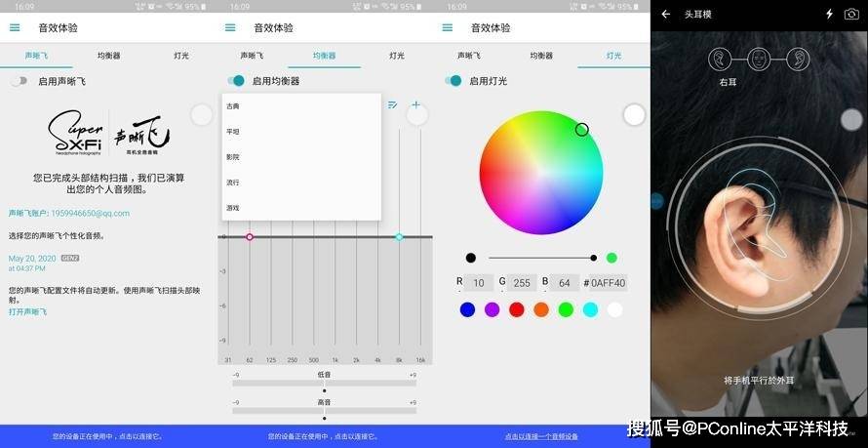868x448 pixels.
Task: Open the equalizer preset list icon
Action: [392, 104]
